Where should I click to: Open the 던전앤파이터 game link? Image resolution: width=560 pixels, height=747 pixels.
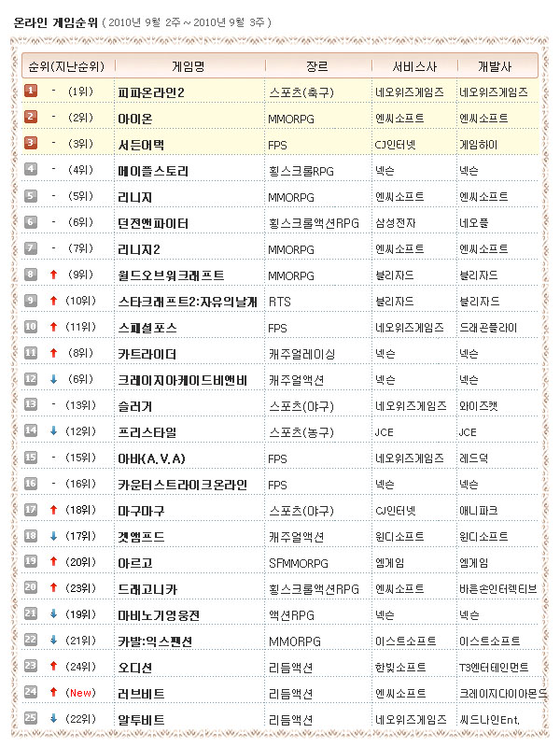point(154,222)
